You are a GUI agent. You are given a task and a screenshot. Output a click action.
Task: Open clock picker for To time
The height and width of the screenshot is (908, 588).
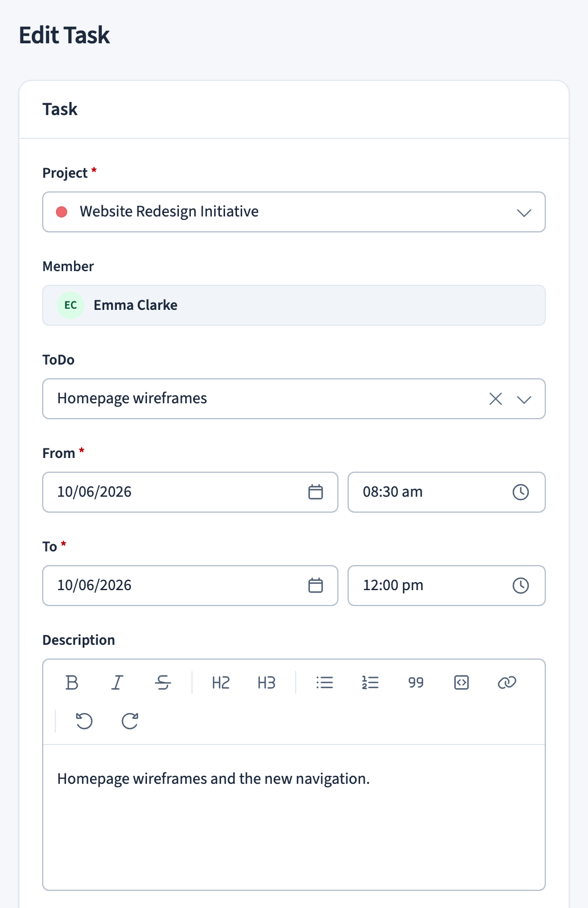(521, 586)
